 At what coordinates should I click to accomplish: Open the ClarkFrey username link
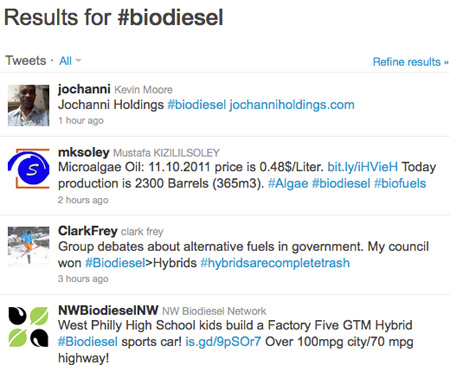tap(88, 231)
